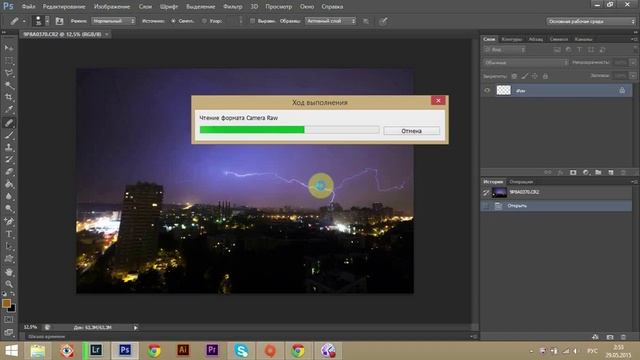The image size is (640, 360).
Task: Toggle lock image pixels brush icon
Action: (x=524, y=76)
